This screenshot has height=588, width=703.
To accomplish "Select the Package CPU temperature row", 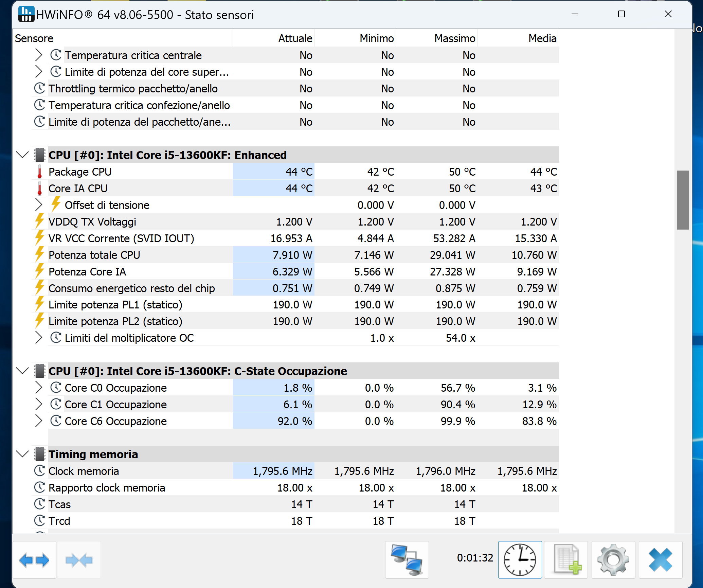I will pos(80,172).
